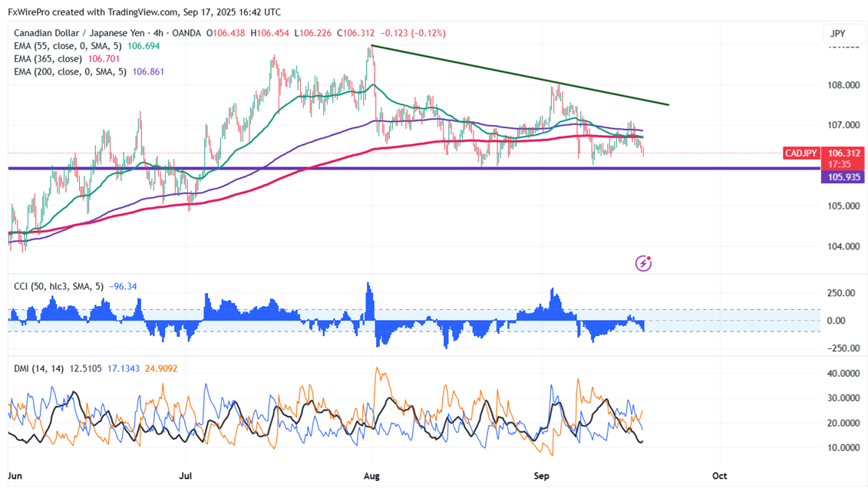Select the purple horizontal support line
Viewport: 868px width, 491px height.
point(414,168)
